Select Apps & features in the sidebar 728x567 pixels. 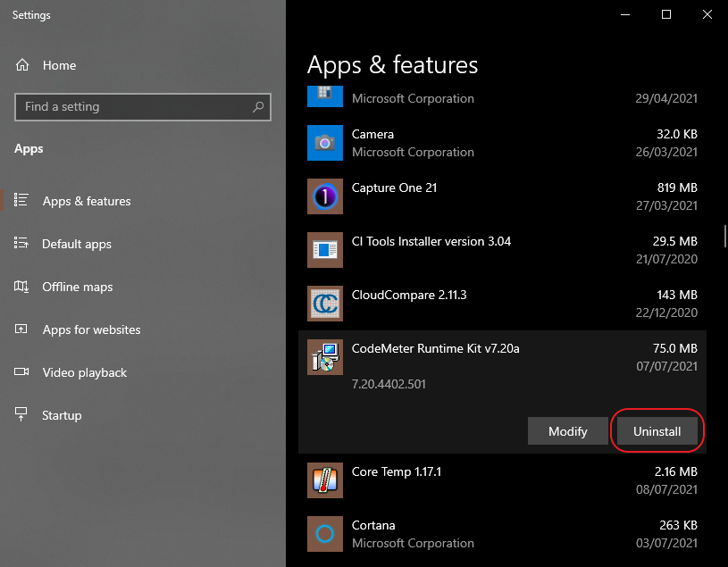click(x=87, y=201)
